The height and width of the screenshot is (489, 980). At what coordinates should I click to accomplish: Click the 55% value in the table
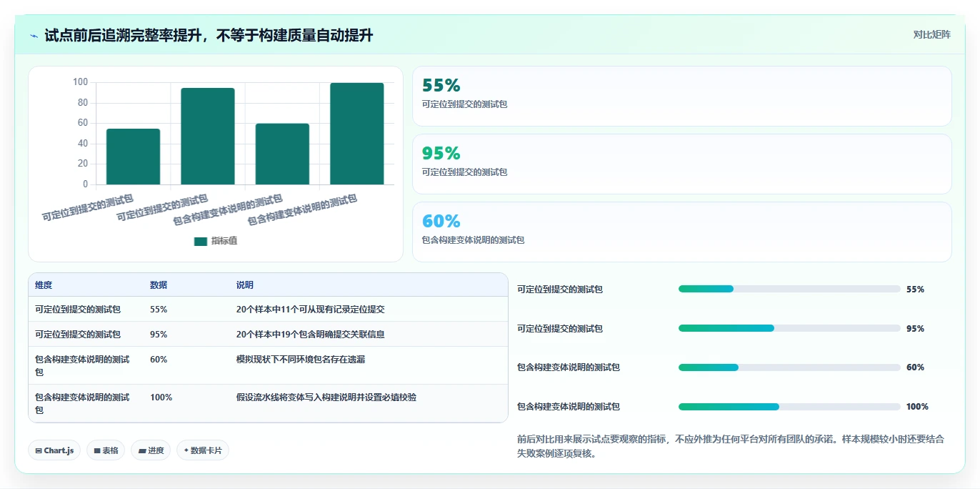click(x=159, y=310)
